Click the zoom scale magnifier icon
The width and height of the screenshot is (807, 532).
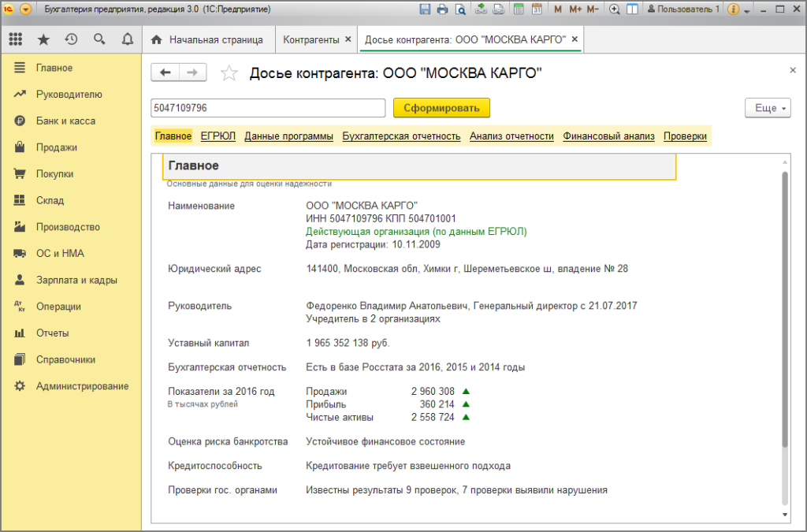pyautogui.click(x=614, y=9)
